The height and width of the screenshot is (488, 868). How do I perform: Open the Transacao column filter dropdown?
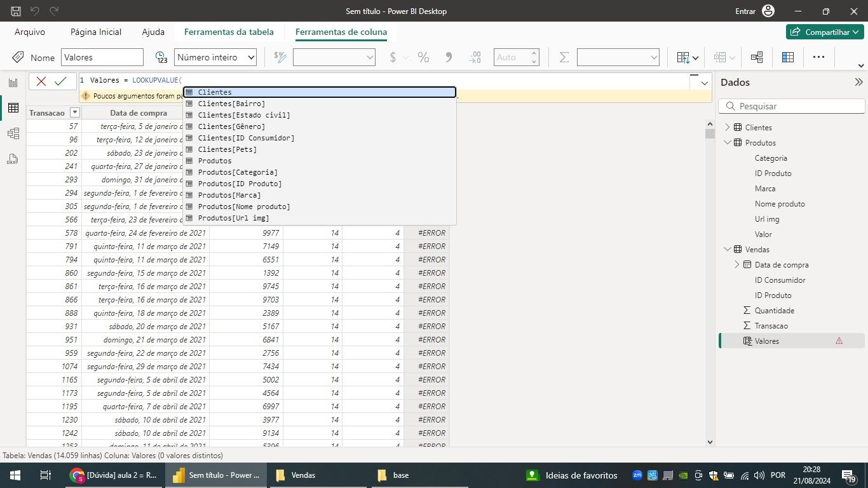[x=74, y=112]
